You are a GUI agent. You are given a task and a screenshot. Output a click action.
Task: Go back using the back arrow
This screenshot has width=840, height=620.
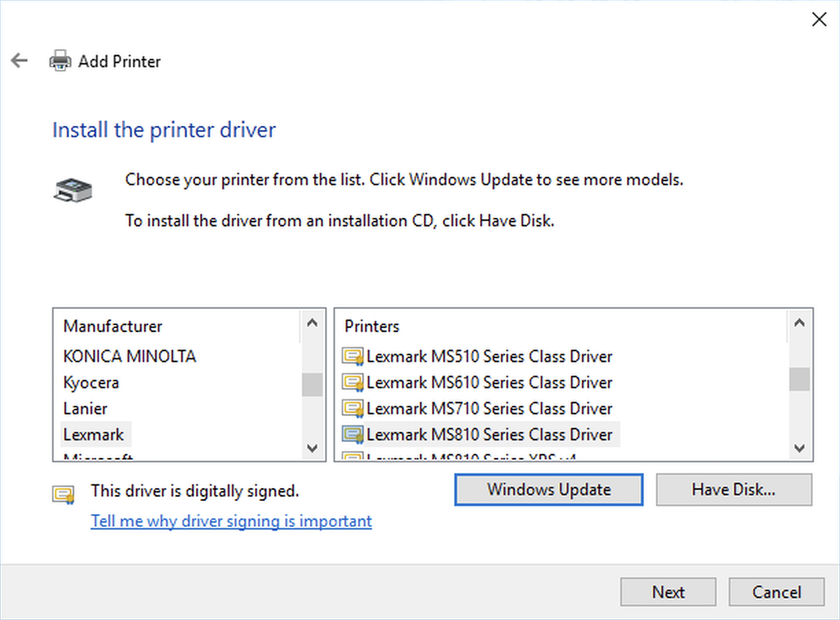tap(19, 60)
